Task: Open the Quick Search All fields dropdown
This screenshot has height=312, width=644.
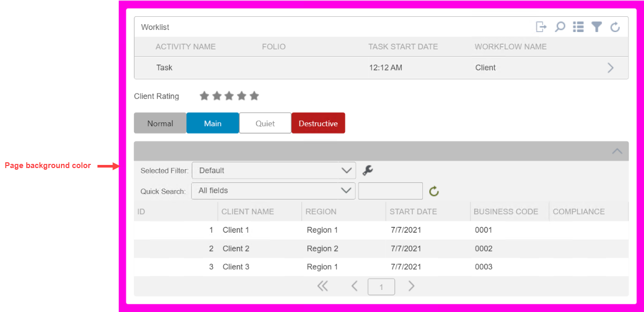Action: 273,191
